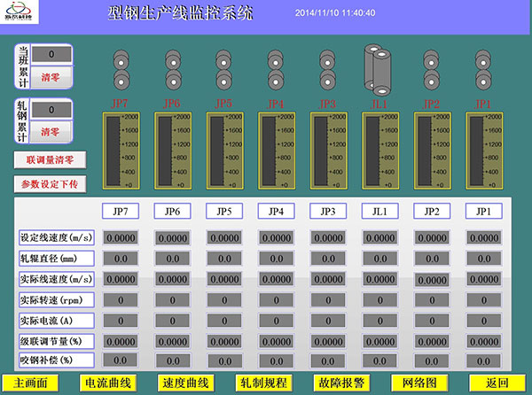Open the 电流曲线 page

tap(107, 383)
